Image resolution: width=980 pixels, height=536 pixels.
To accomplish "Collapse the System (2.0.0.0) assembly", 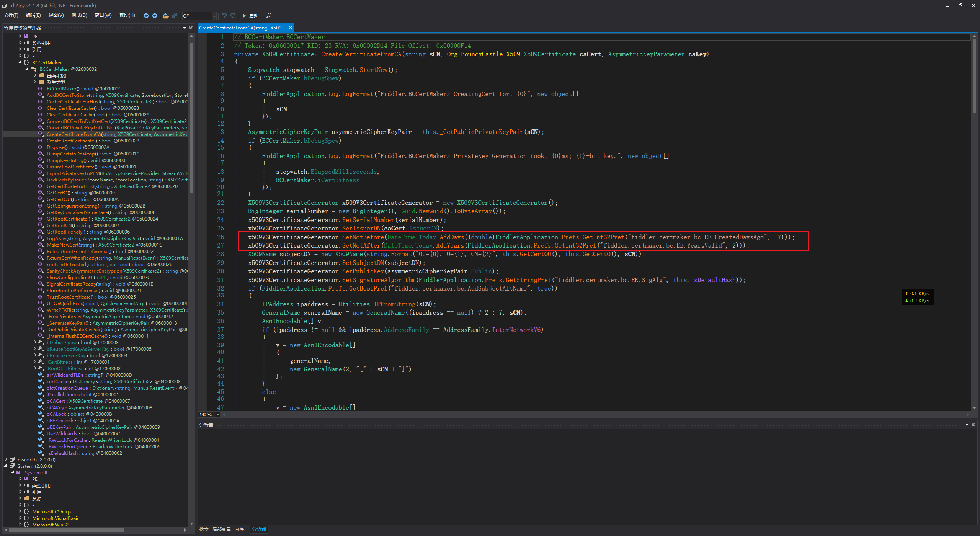I will [x=6, y=466].
